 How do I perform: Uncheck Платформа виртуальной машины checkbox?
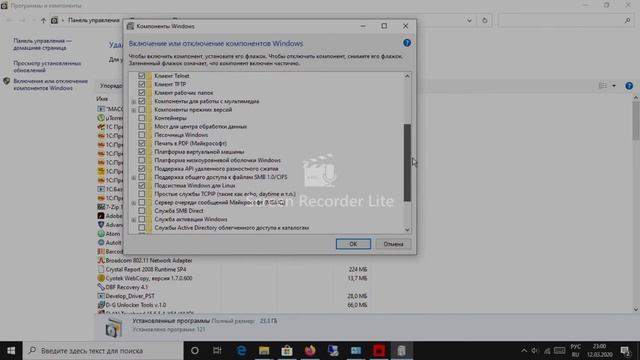(142, 151)
